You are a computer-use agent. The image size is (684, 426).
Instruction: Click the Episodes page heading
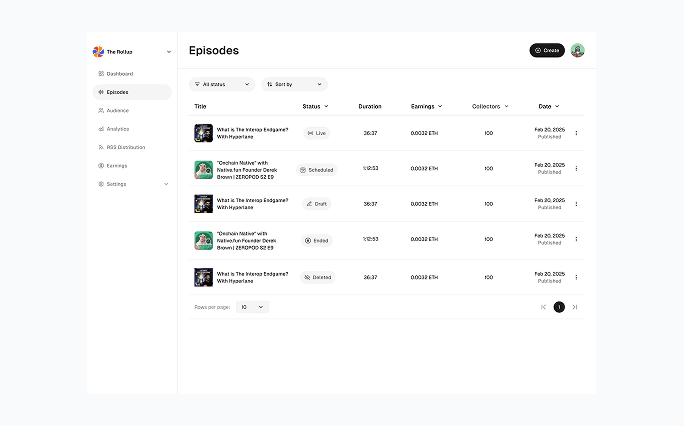[x=214, y=51]
